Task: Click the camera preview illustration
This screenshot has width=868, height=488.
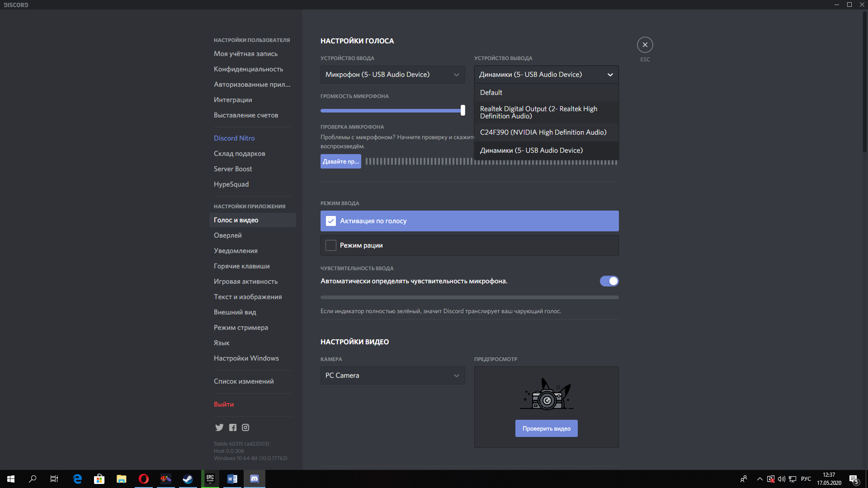Action: pyautogui.click(x=546, y=394)
